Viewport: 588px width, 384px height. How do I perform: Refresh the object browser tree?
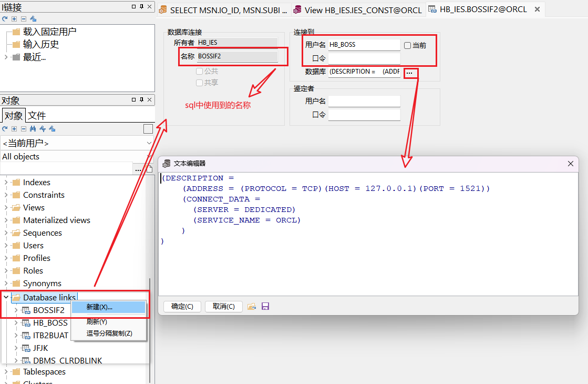pos(5,129)
